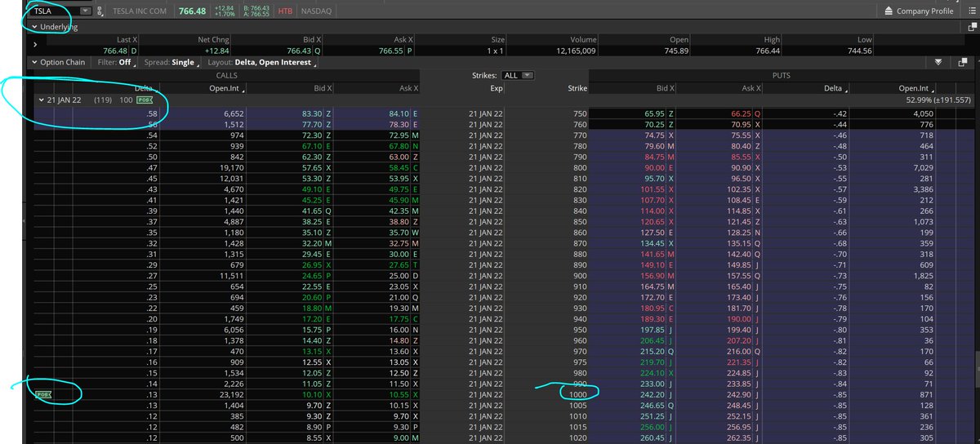
Task: Click the call bid 57.65 for strike 800
Action: coord(310,166)
